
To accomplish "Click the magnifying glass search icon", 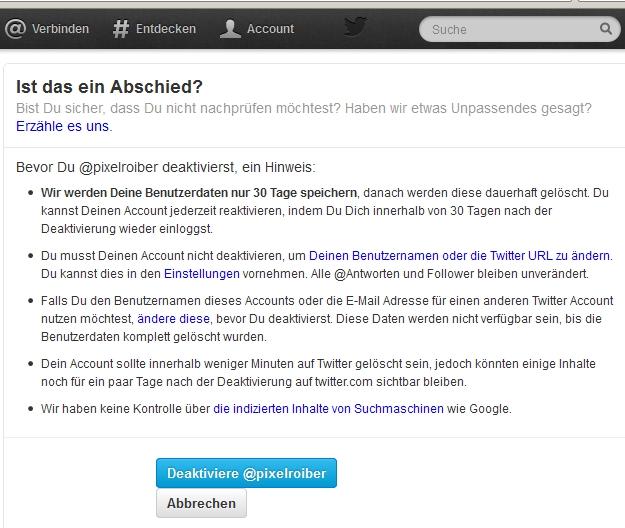I will (x=606, y=29).
